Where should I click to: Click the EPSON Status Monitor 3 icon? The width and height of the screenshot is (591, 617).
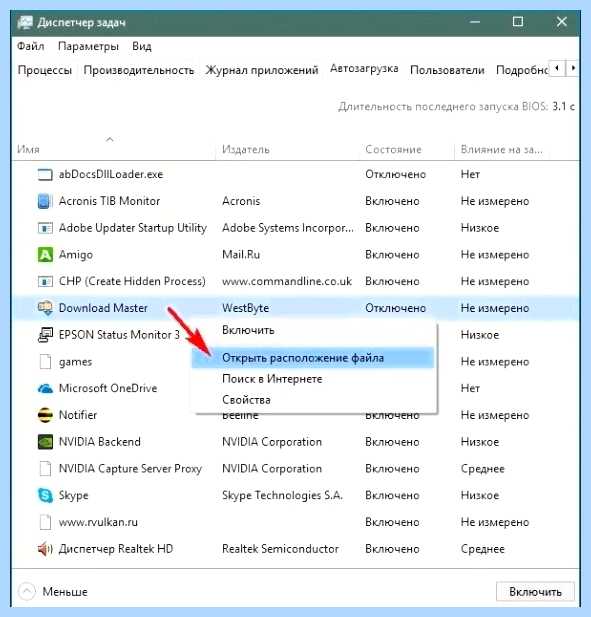pos(45,335)
